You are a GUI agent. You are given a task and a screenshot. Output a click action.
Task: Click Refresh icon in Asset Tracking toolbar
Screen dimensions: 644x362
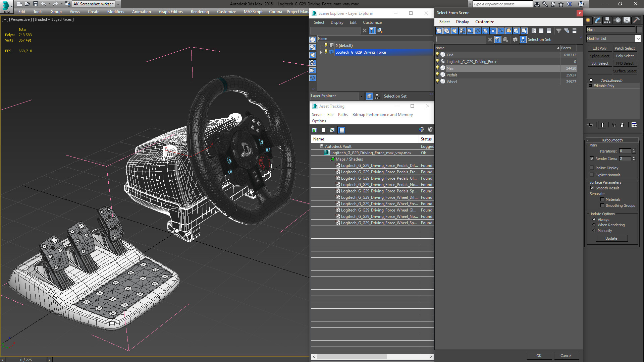coord(314,130)
